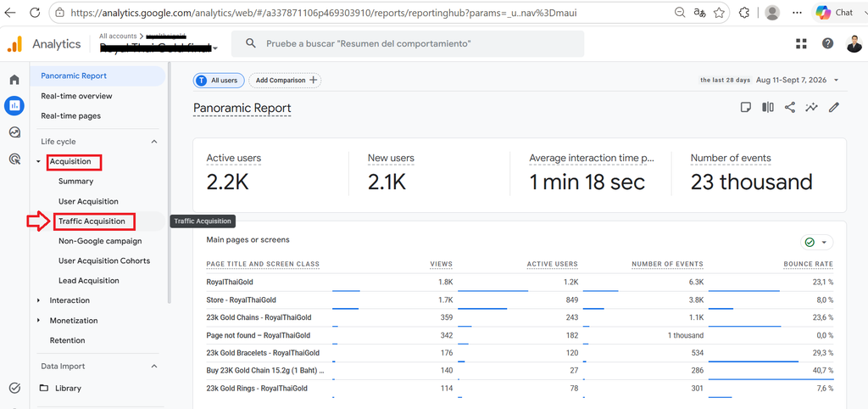868x409 pixels.
Task: Click the VIEWS column header
Action: 441,264
